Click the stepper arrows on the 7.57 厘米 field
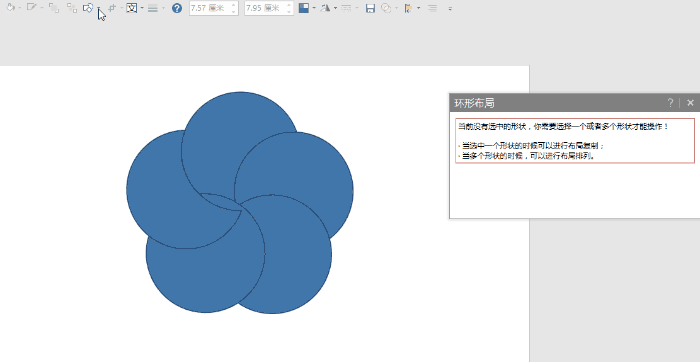This screenshot has width=700, height=362. coord(234,8)
